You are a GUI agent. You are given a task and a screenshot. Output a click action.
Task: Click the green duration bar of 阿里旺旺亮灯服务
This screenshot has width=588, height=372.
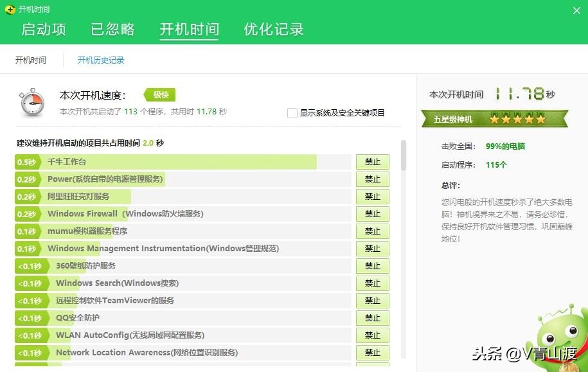pos(96,197)
